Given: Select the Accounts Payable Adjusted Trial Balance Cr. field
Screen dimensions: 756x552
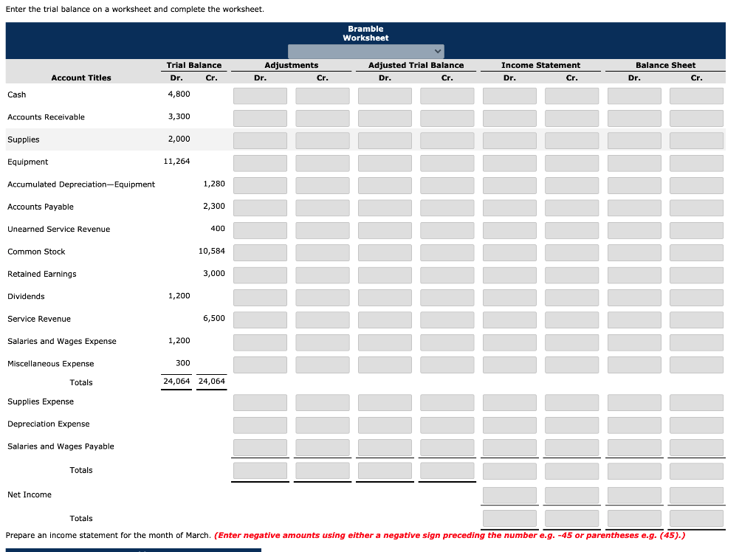Looking at the screenshot, I should 447,207.
